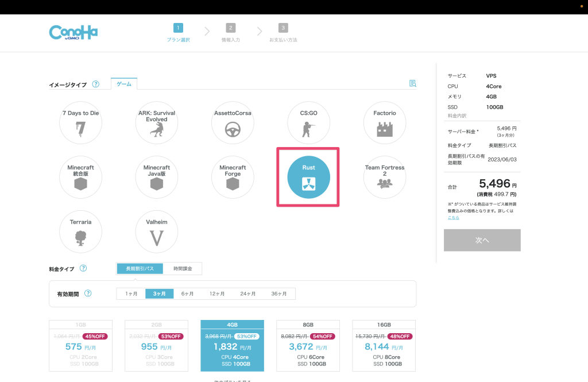The width and height of the screenshot is (588, 382).
Task: Set validity period to 36ヶ月
Action: (279, 294)
